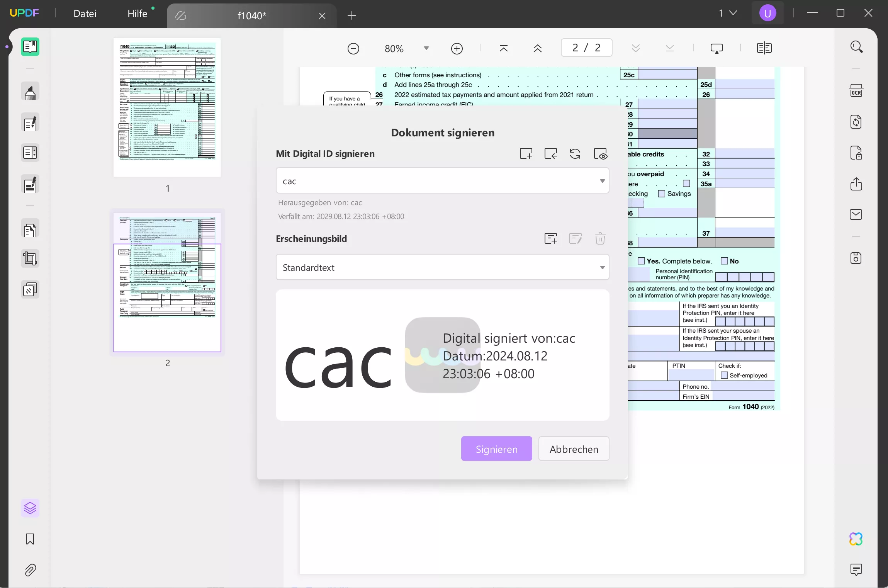
Task: Delete the signature appearance via trash icon
Action: 600,238
